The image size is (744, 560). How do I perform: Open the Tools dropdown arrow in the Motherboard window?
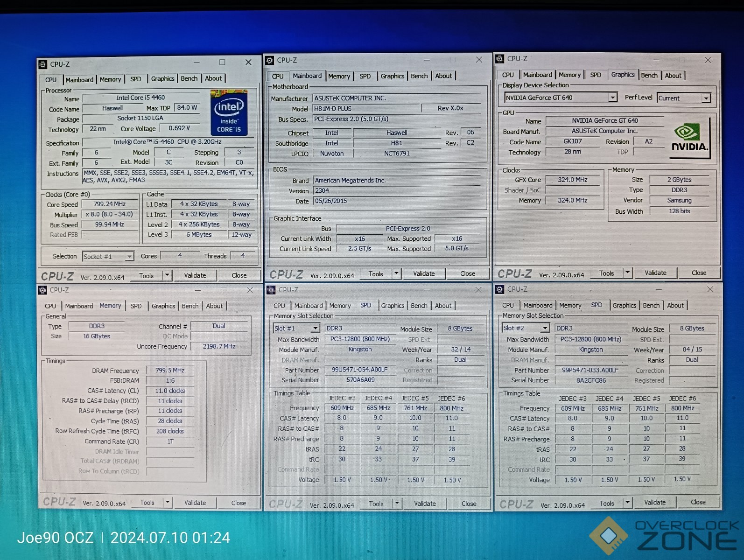pyautogui.click(x=396, y=273)
